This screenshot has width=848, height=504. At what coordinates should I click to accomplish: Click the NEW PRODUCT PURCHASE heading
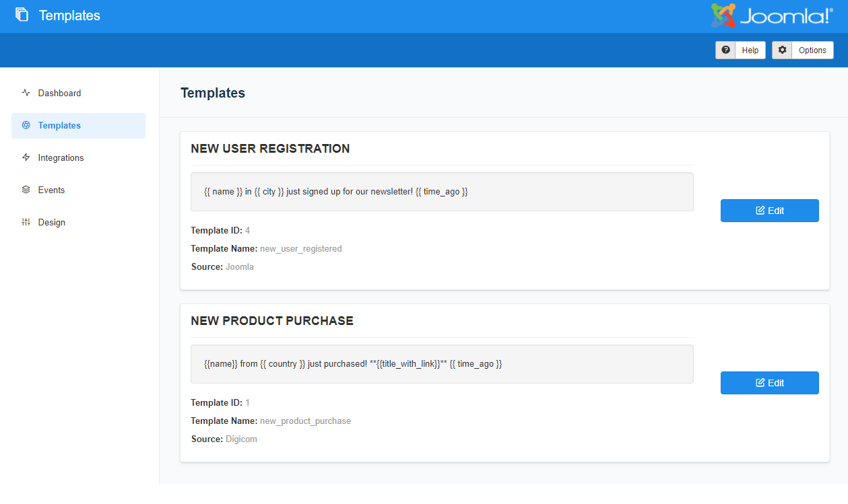pyautogui.click(x=272, y=321)
